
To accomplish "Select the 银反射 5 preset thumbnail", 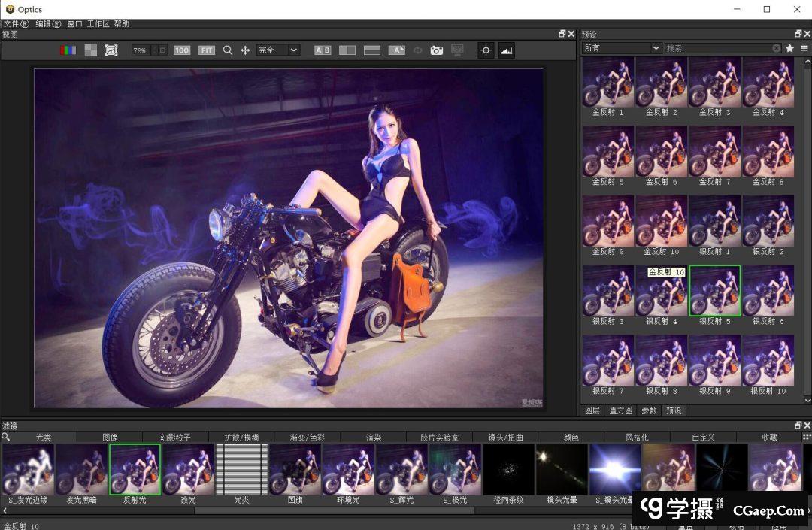I will coord(715,291).
